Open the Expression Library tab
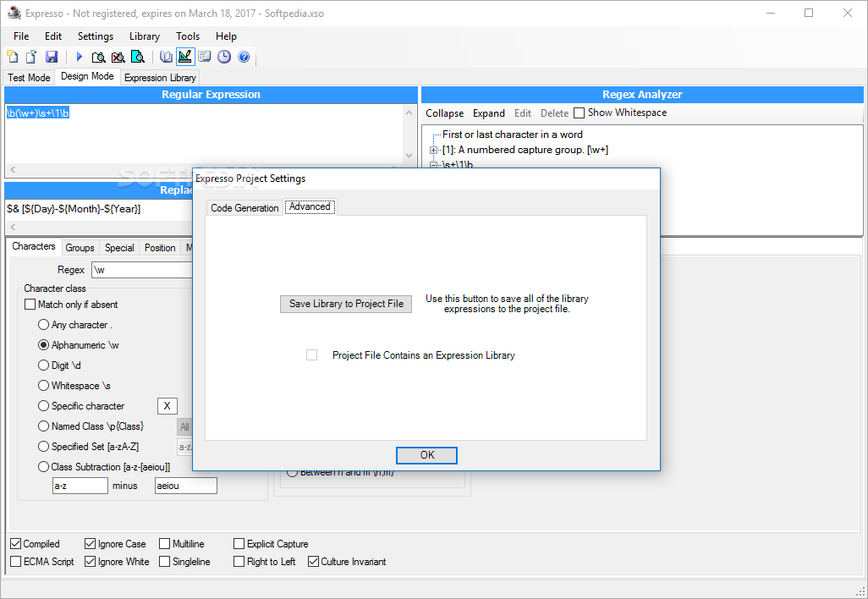This screenshot has height=599, width=868. point(160,78)
